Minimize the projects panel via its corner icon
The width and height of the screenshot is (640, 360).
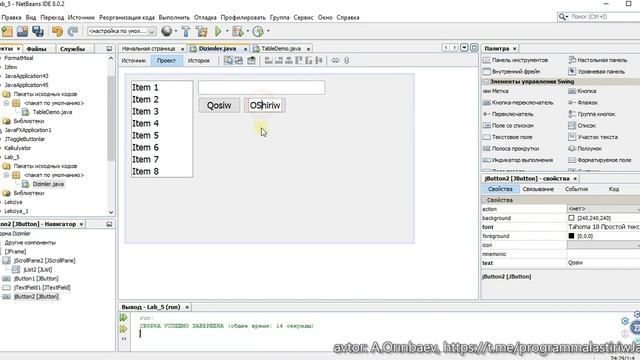click(109, 49)
